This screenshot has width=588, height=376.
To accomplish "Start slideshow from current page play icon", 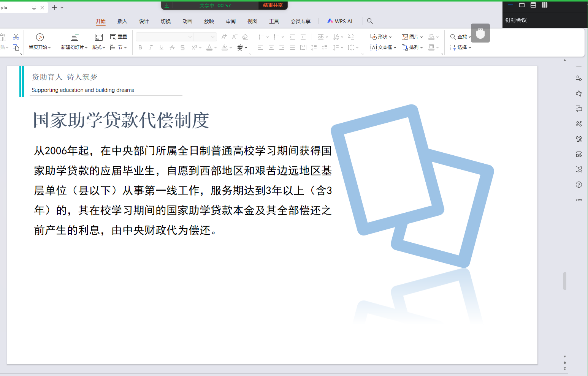I will click(x=40, y=37).
